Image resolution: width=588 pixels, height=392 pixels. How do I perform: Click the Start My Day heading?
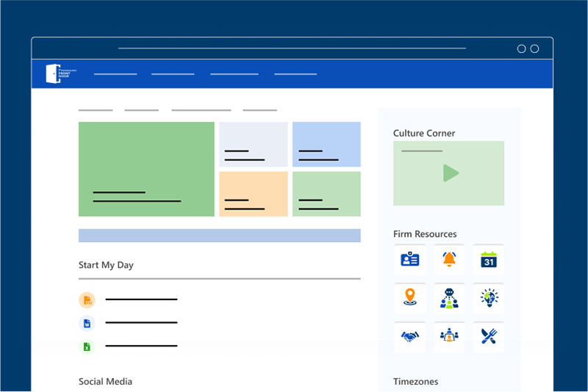click(x=106, y=266)
